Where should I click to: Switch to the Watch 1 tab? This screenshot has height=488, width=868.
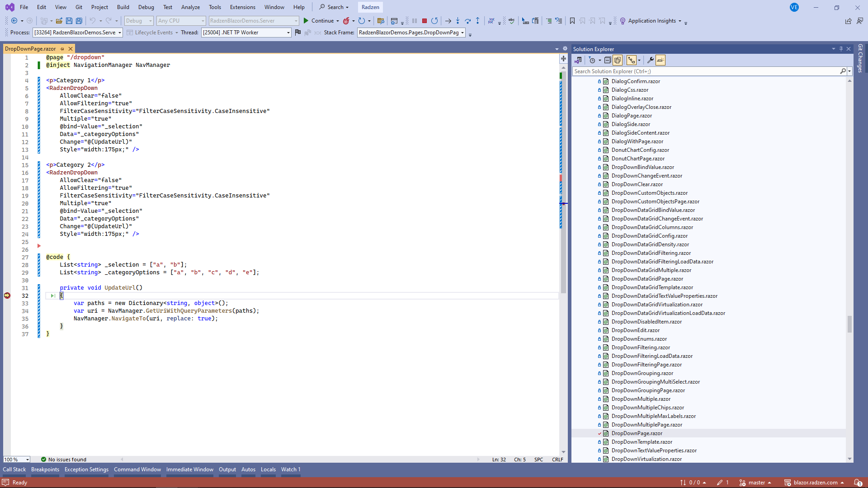click(290, 469)
